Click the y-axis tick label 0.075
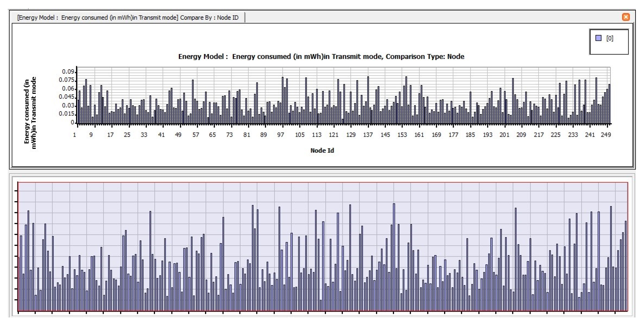The width and height of the screenshot is (644, 325). pyautogui.click(x=66, y=80)
